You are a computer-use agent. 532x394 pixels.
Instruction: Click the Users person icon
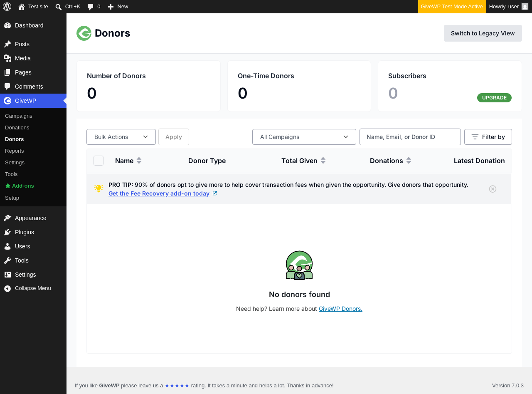7,246
